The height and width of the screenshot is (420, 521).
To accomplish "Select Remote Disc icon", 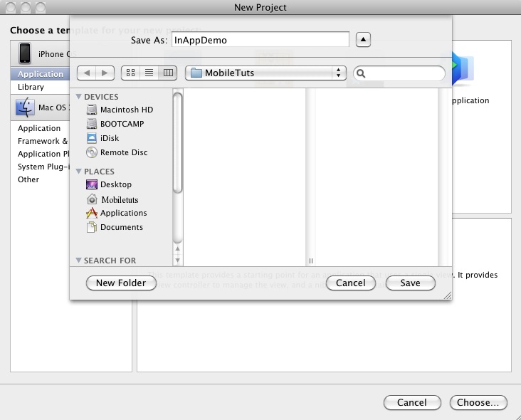I will click(x=91, y=152).
